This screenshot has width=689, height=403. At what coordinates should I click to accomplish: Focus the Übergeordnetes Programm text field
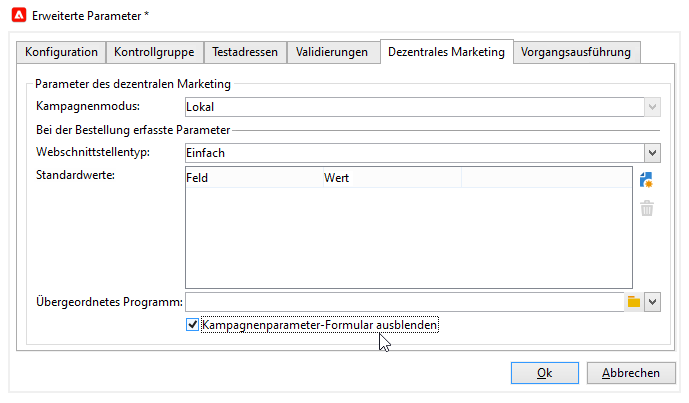click(x=404, y=301)
